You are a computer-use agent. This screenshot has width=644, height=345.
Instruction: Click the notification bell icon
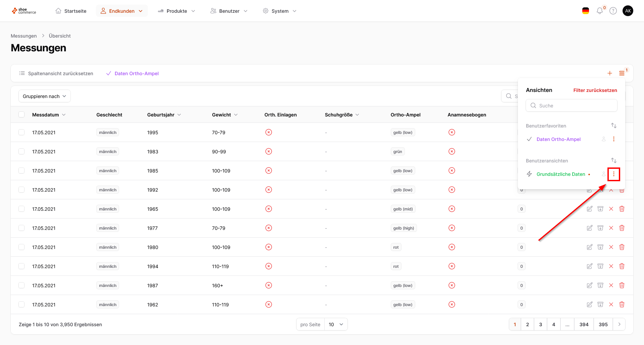(x=599, y=11)
